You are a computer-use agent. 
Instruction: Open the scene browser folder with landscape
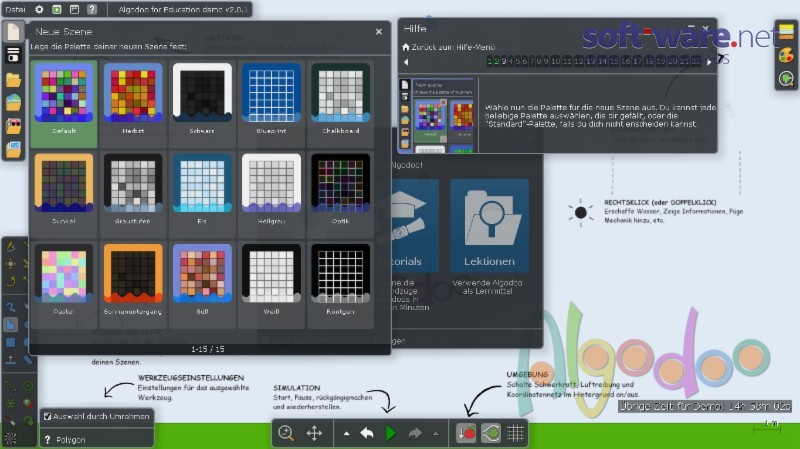[13, 103]
